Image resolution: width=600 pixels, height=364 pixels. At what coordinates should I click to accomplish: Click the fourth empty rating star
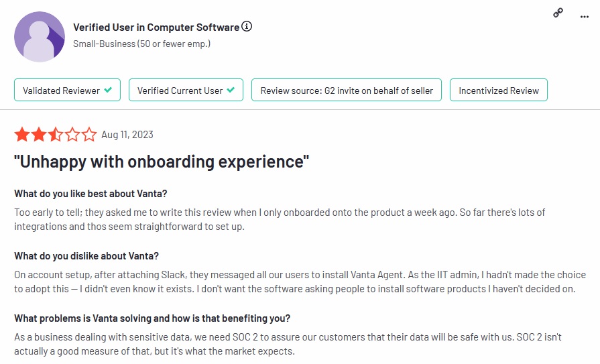click(72, 135)
